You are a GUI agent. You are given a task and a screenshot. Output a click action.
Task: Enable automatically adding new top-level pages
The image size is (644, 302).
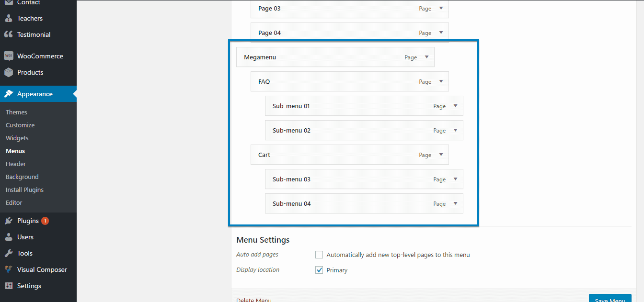point(319,255)
